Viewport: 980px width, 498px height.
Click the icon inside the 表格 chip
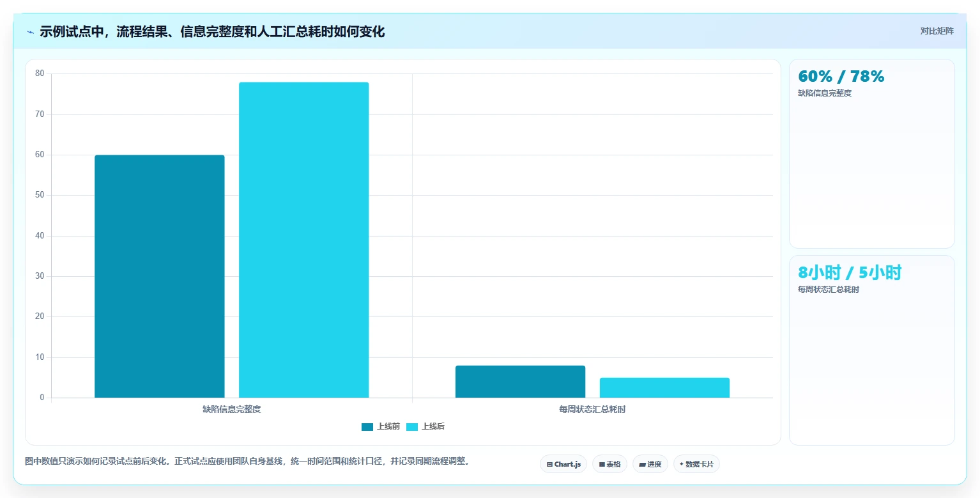[x=602, y=465]
